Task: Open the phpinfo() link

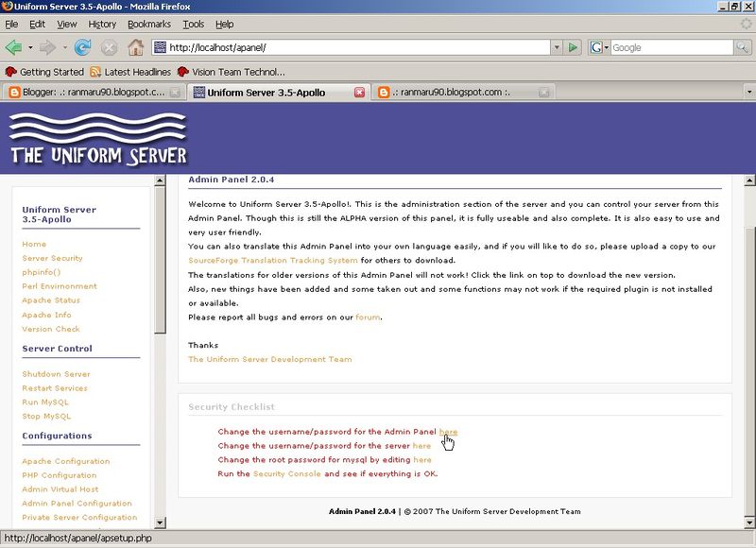Action: pyautogui.click(x=41, y=272)
